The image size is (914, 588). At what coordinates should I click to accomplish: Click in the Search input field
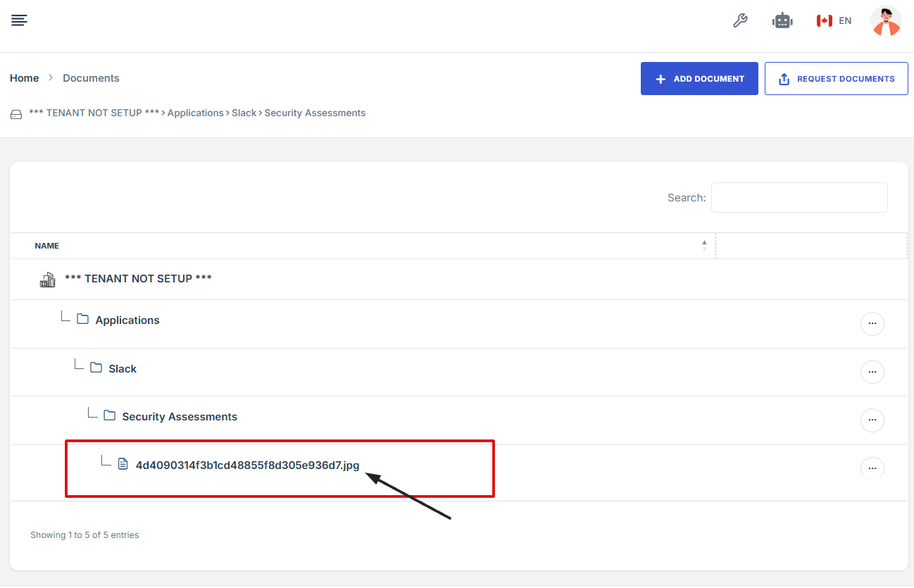pyautogui.click(x=799, y=198)
